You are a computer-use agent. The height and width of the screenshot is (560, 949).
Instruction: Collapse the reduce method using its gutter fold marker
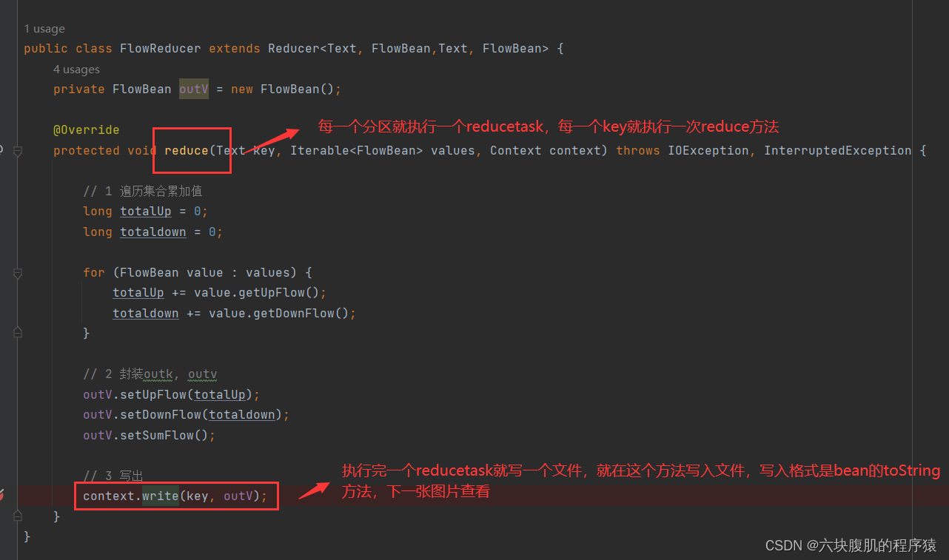point(17,151)
